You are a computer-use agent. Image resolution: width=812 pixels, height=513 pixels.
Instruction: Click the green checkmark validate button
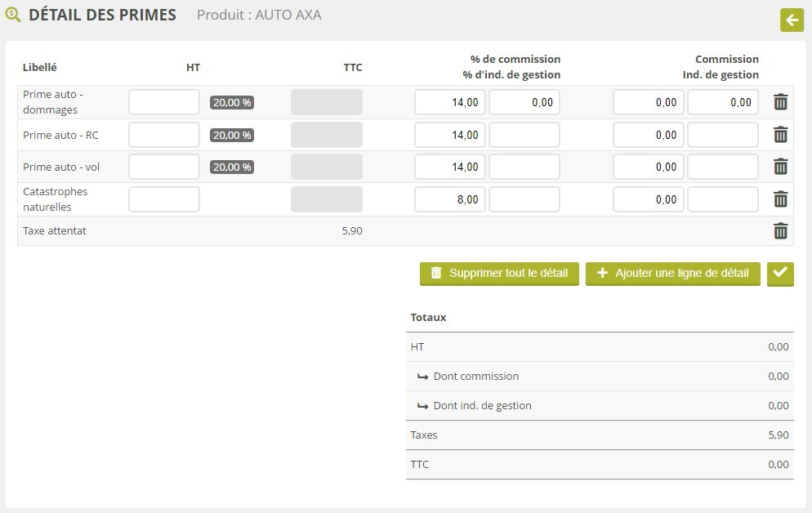pyautogui.click(x=780, y=273)
